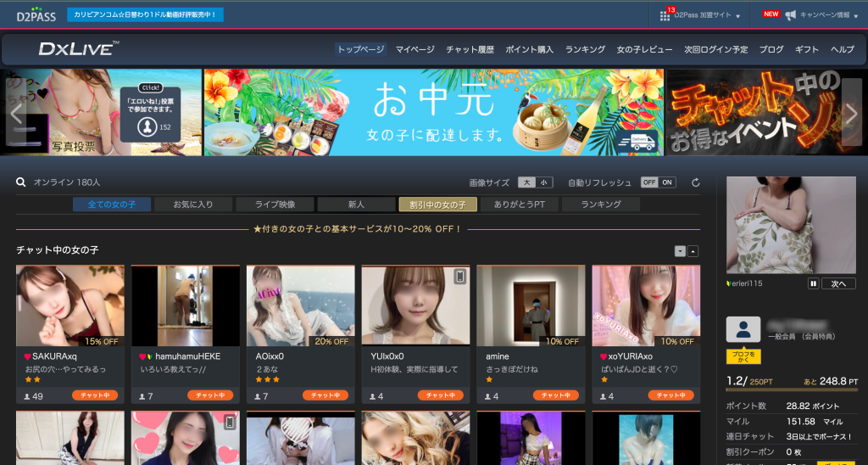Collapse chat section with up arrow

[693, 251]
